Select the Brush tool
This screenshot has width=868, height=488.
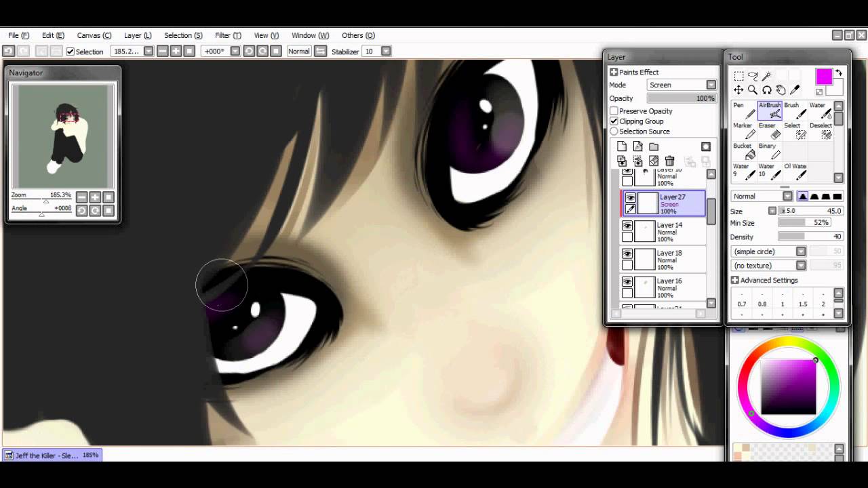coord(795,110)
